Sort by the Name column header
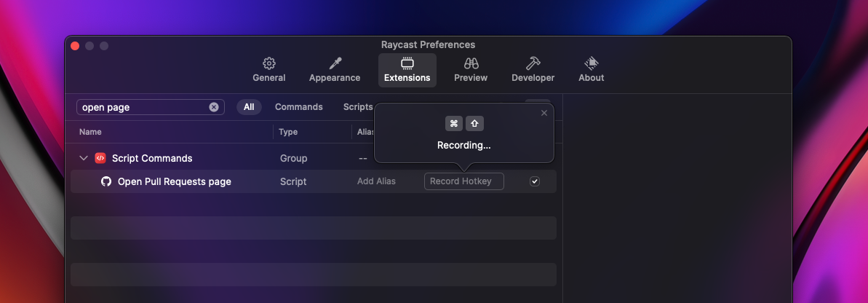 click(91, 132)
